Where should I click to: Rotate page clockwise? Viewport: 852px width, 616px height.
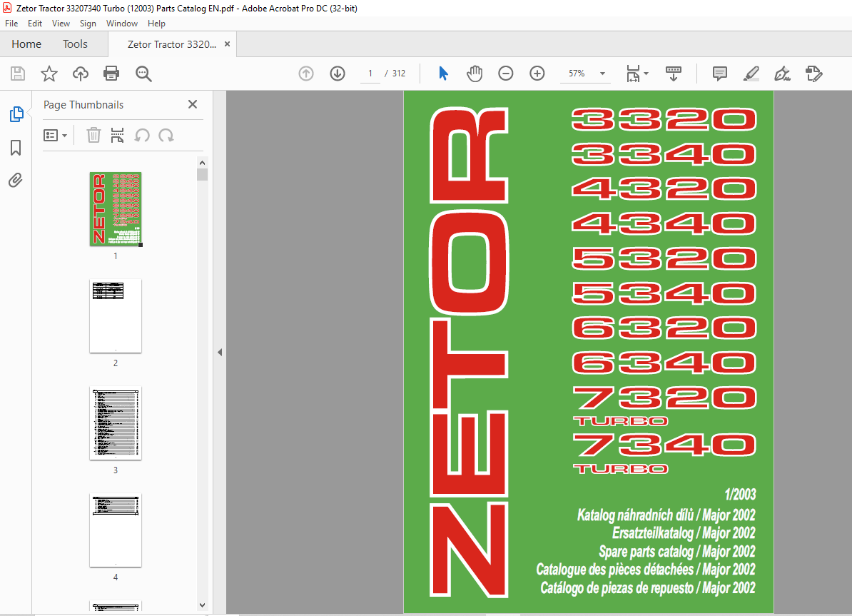pyautogui.click(x=166, y=135)
